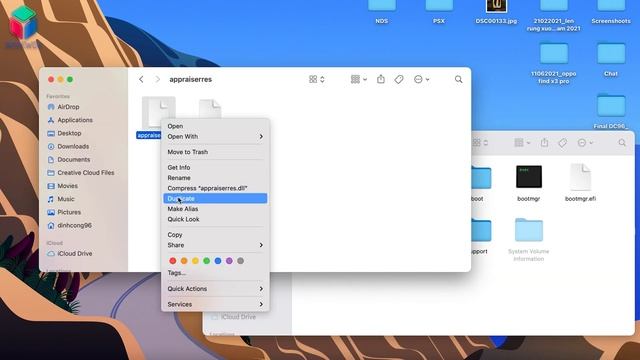Expand the Open With submenu

[215, 136]
